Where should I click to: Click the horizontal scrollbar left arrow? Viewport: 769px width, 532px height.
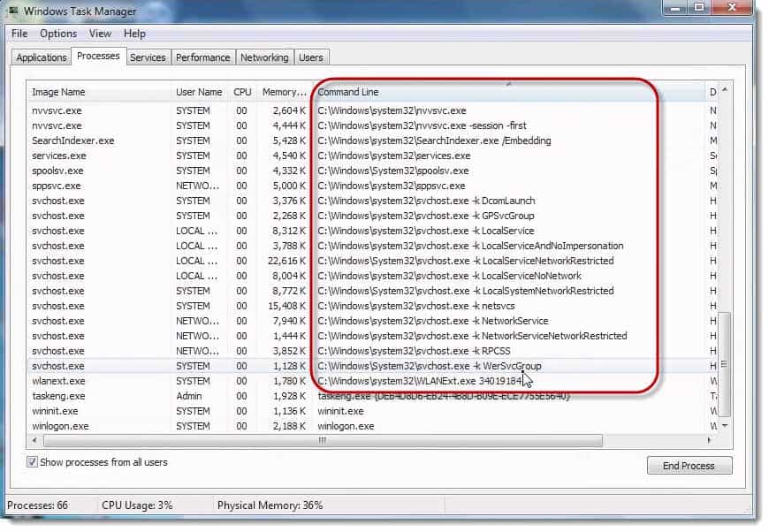[x=34, y=440]
